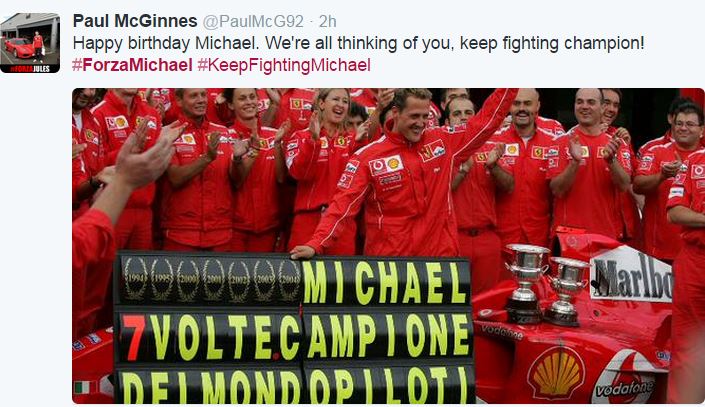Open Paul McGinnes' profile avatar picture
705x407 pixels.
30,43
